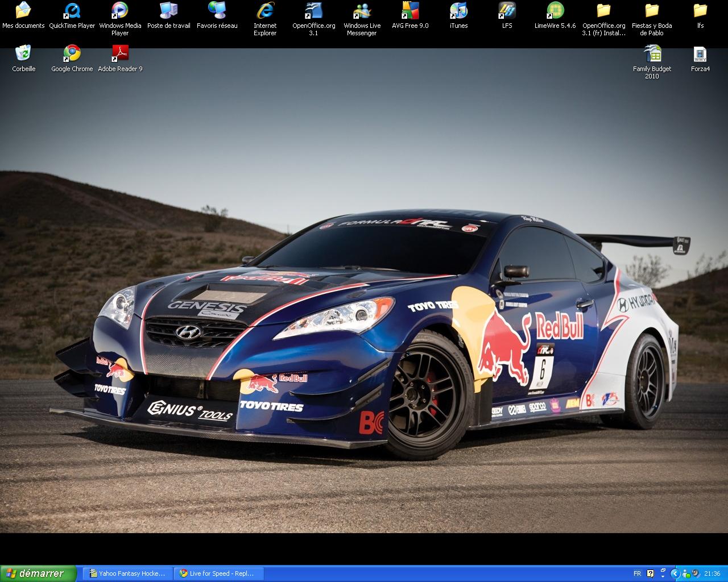The width and height of the screenshot is (728, 582).
Task: Open the FR language bar selector
Action: 637,573
